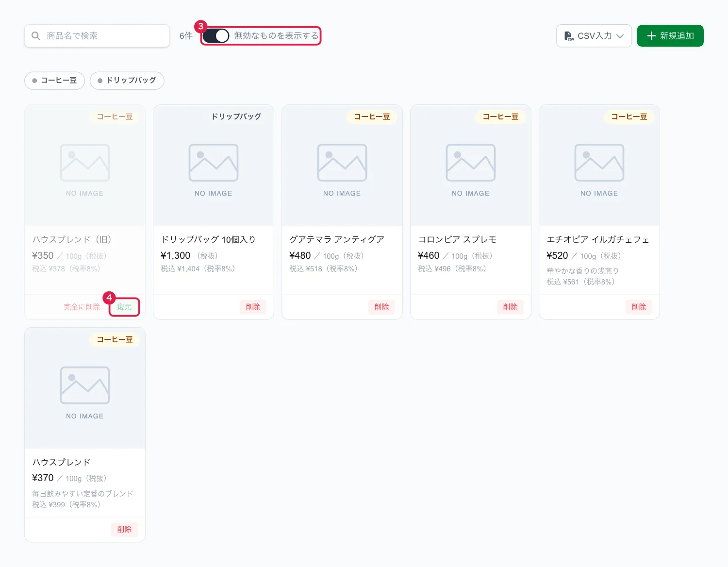Click the no-image placeholder icon for グアテマラ アンティグア

point(342,163)
